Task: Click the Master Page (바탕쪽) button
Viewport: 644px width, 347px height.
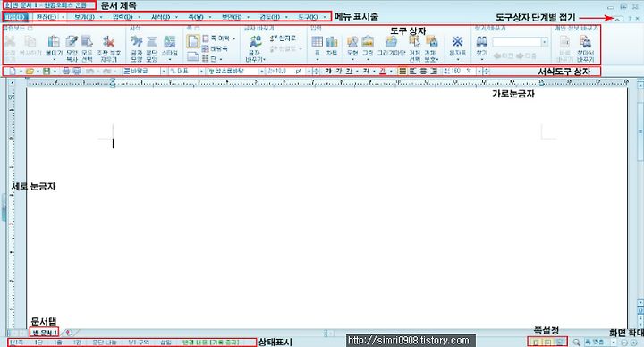Action: click(216, 48)
